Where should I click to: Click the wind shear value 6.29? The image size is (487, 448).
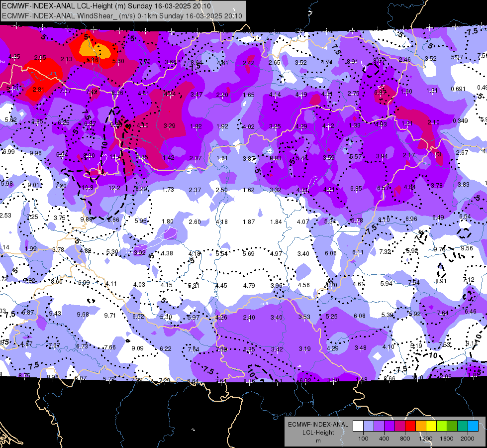[141, 189]
